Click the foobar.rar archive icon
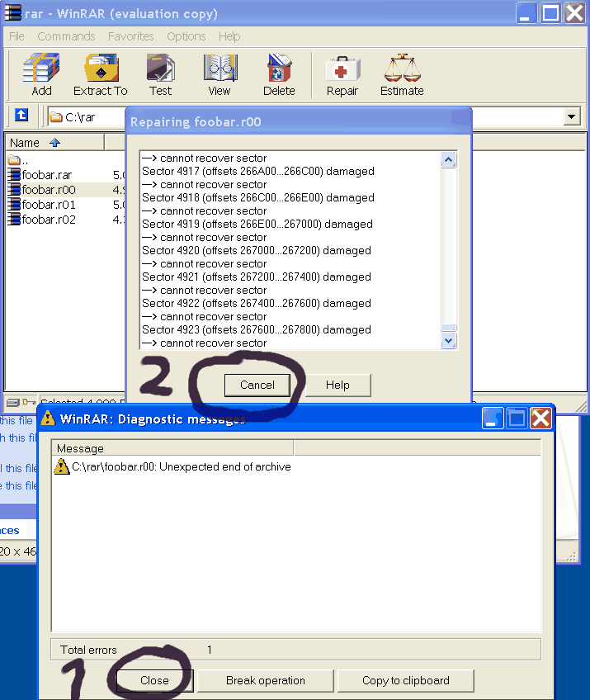 pos(14,174)
